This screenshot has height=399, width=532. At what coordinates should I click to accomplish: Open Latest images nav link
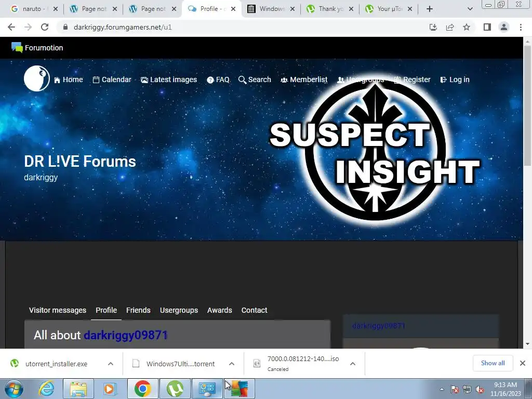point(169,79)
